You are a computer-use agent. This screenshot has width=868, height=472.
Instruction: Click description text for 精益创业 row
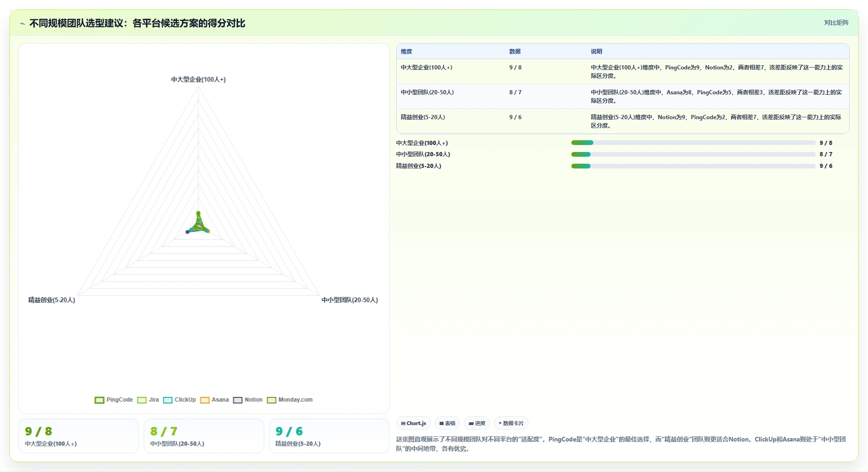[716, 121]
